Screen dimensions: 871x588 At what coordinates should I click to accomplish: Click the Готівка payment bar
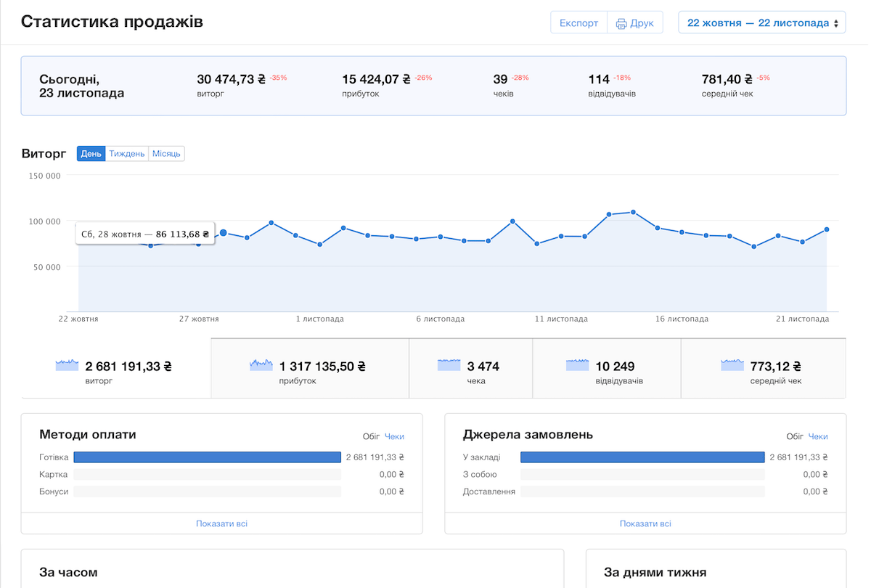coord(207,457)
